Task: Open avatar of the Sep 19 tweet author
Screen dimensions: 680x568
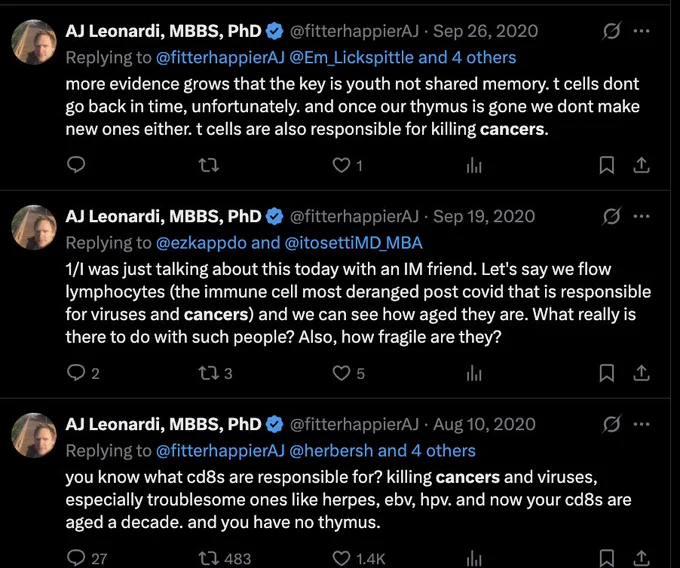Action: coord(34,227)
